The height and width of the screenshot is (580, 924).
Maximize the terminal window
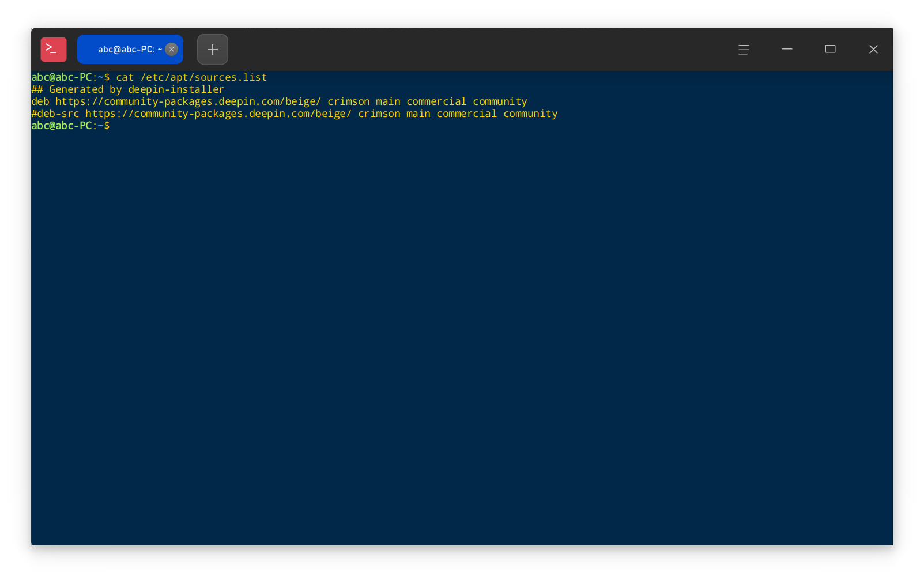[830, 50]
